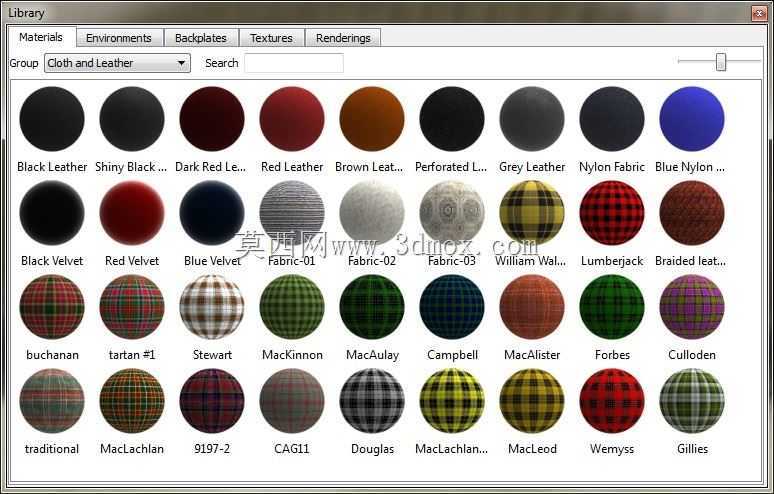
Task: Pick the Lumberjack plaid material
Action: (x=612, y=213)
